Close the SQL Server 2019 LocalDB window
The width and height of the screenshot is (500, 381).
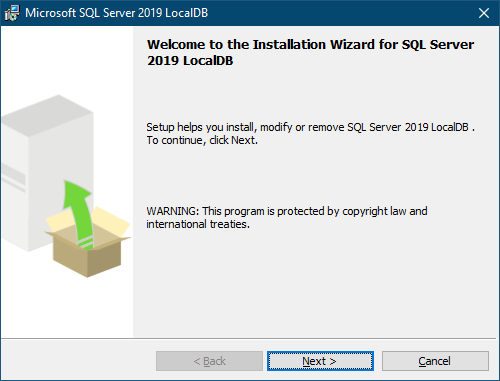pyautogui.click(x=484, y=13)
